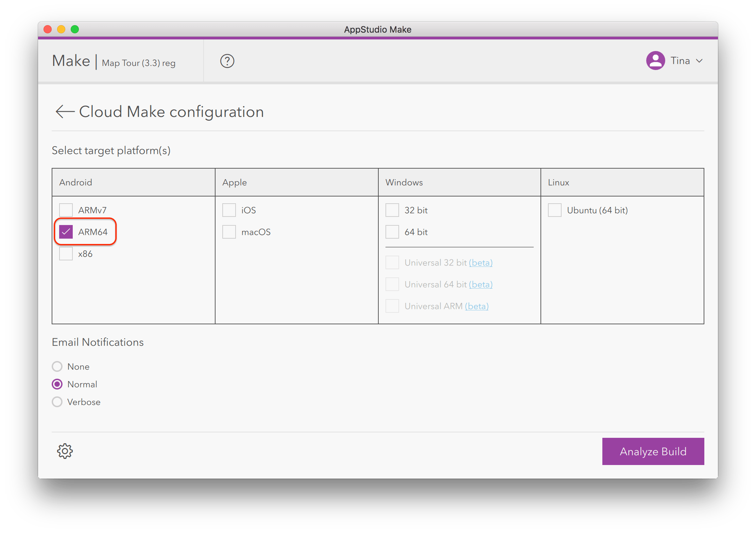Select the Windows 32 bit checkbox

click(392, 210)
